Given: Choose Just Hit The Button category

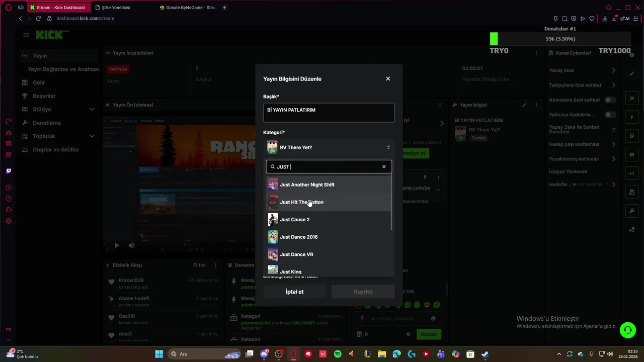Looking at the screenshot, I should coord(329,202).
